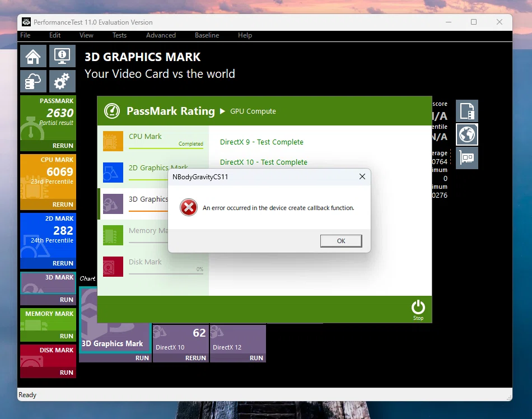This screenshot has height=419, width=532.
Task: Click the 2D Graphics Mark shapes icon
Action: (113, 173)
